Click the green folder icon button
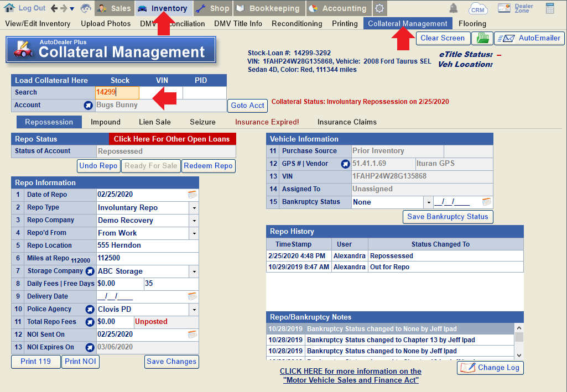Viewport: 567px width, 392px height. click(x=482, y=38)
